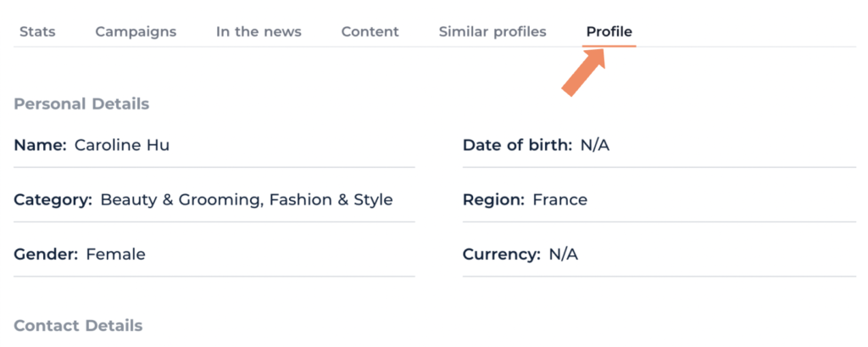Click the Region field label
This screenshot has width=868, height=347.
pyautogui.click(x=493, y=200)
